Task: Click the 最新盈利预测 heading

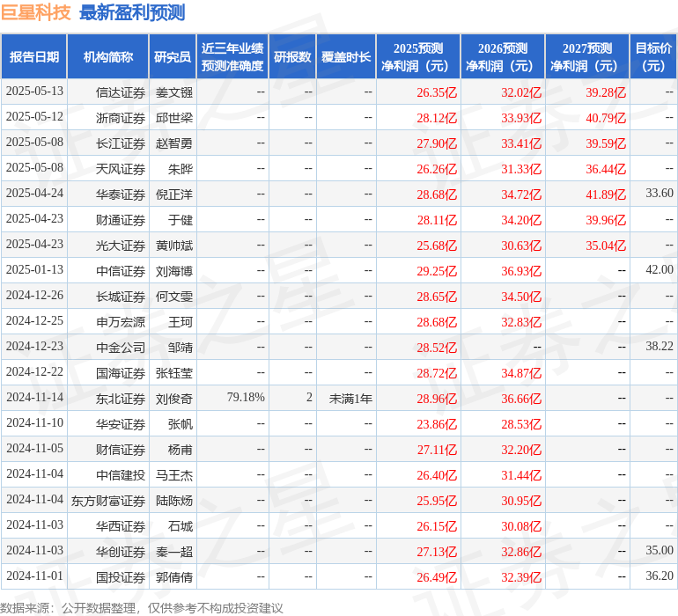Action: [x=132, y=12]
